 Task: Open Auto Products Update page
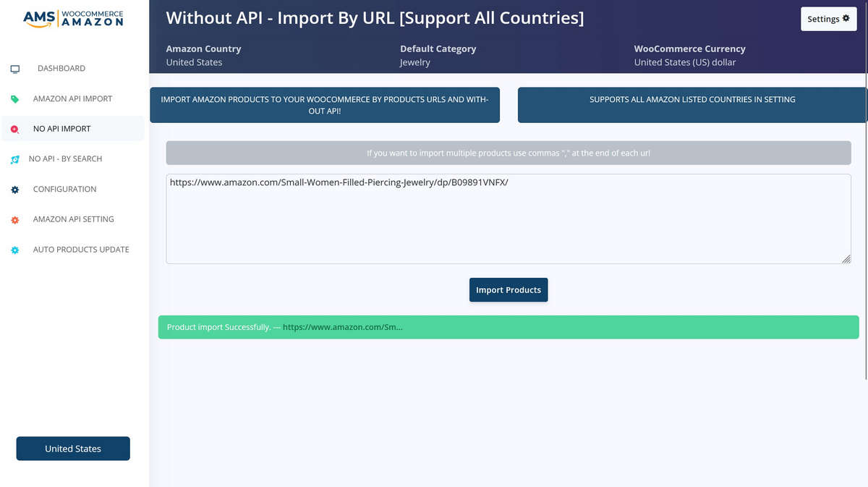(x=81, y=249)
